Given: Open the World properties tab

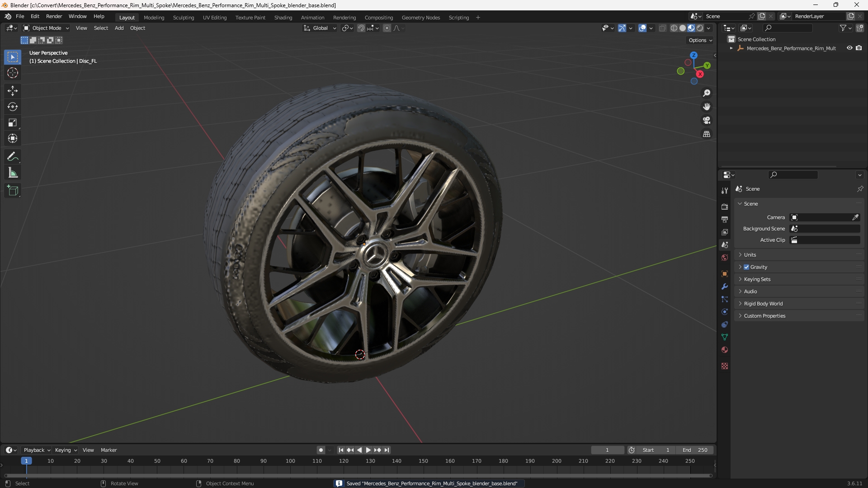Looking at the screenshot, I should (725, 258).
